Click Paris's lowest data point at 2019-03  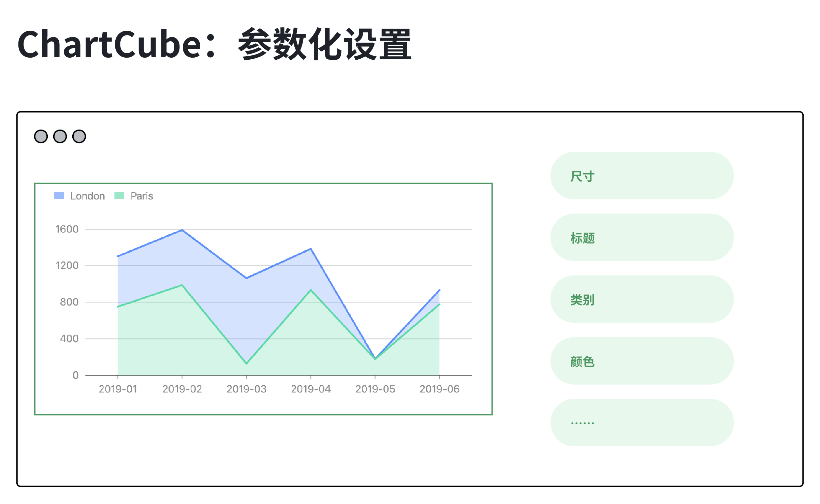click(246, 364)
